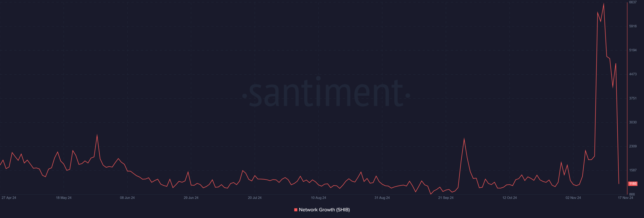Click the 6637 y-axis value
This screenshot has width=644, height=218.
633,2
